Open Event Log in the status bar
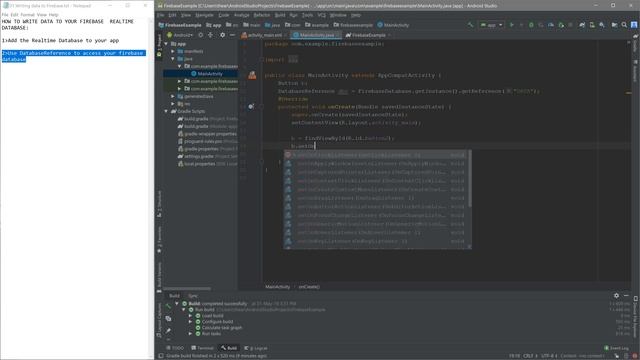640x360 pixels. pyautogui.click(x=616, y=348)
